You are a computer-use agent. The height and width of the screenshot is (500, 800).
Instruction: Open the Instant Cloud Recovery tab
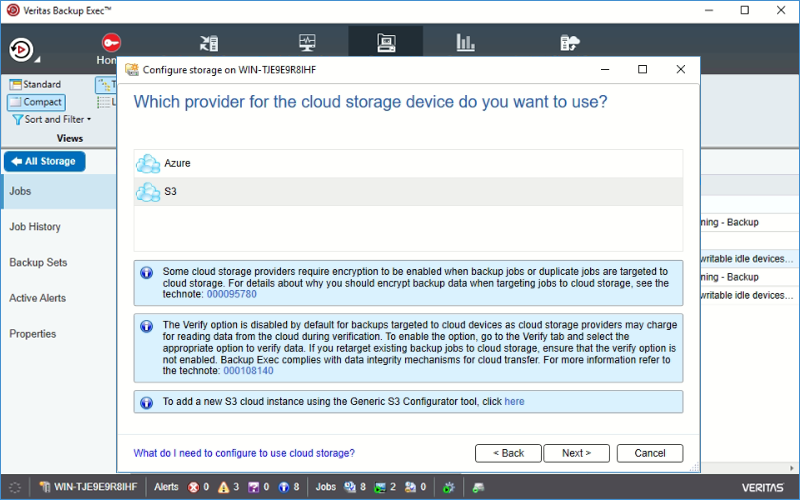pyautogui.click(x=570, y=43)
